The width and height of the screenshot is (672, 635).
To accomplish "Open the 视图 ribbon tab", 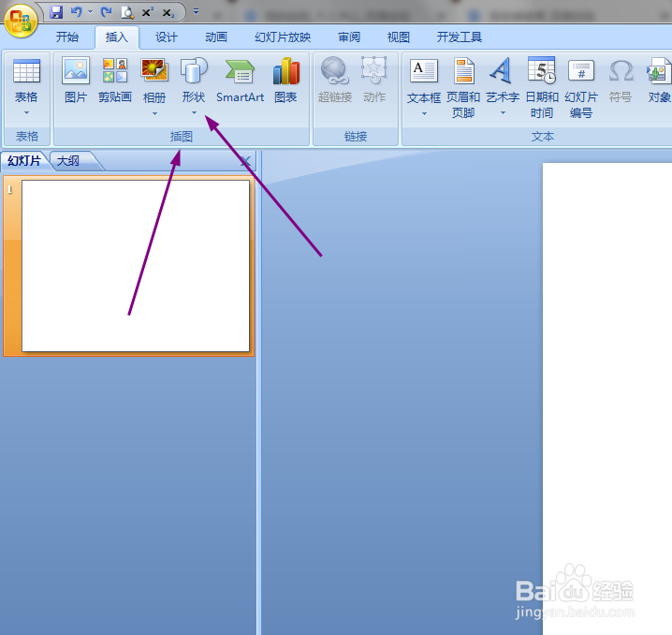I will click(399, 37).
